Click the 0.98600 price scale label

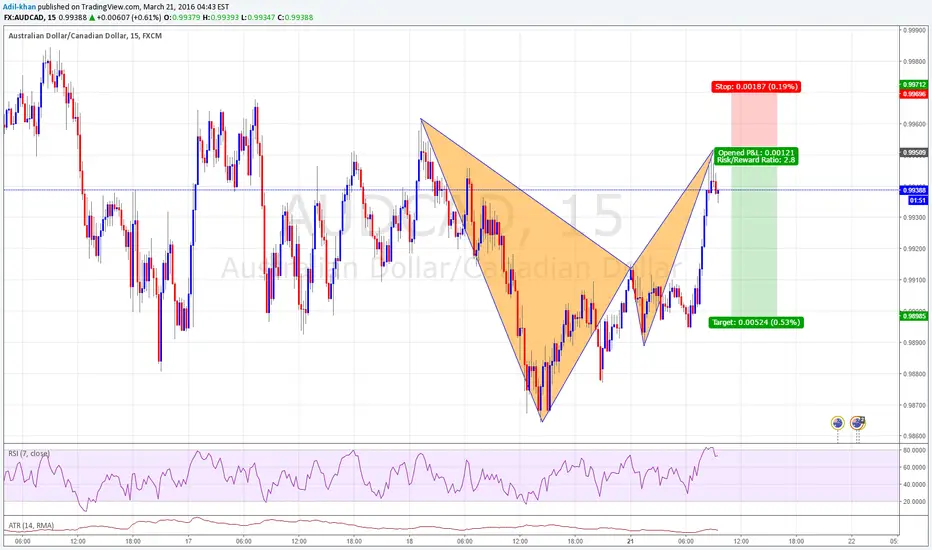click(915, 436)
